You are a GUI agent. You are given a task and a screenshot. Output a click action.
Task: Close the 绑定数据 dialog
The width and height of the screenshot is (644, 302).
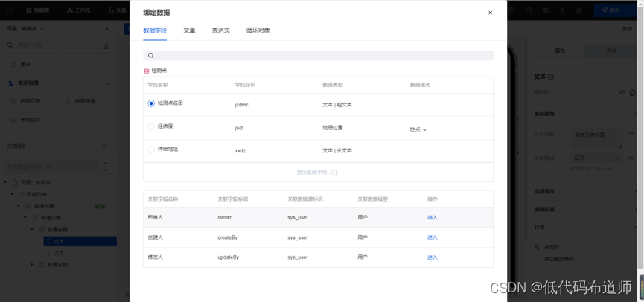click(490, 13)
